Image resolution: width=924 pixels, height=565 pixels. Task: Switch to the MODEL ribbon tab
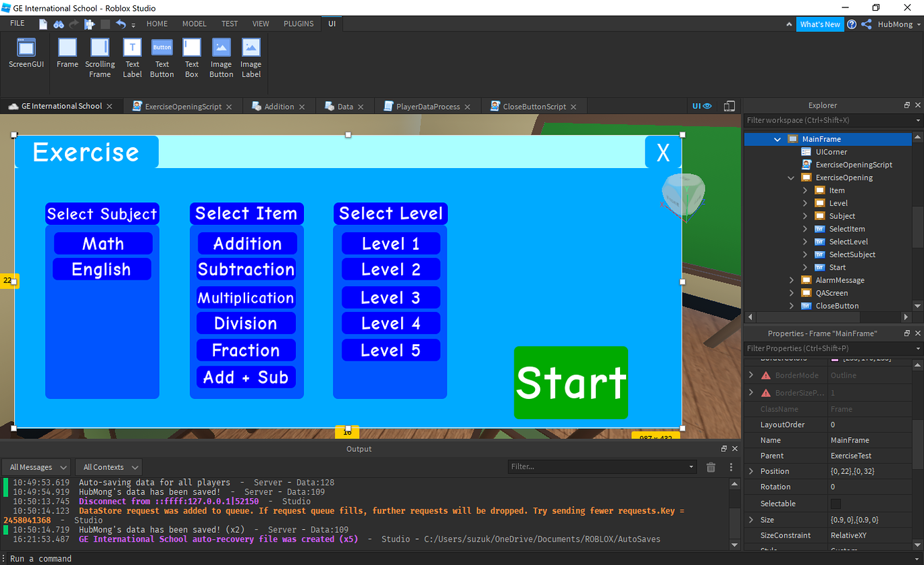pos(194,23)
